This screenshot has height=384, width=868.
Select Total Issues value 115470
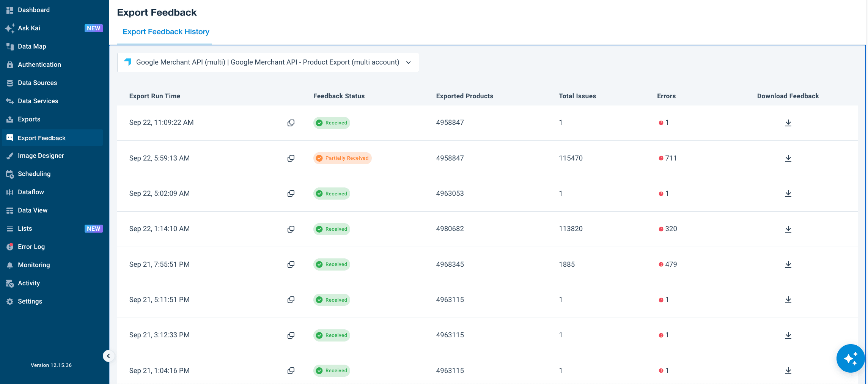point(571,158)
